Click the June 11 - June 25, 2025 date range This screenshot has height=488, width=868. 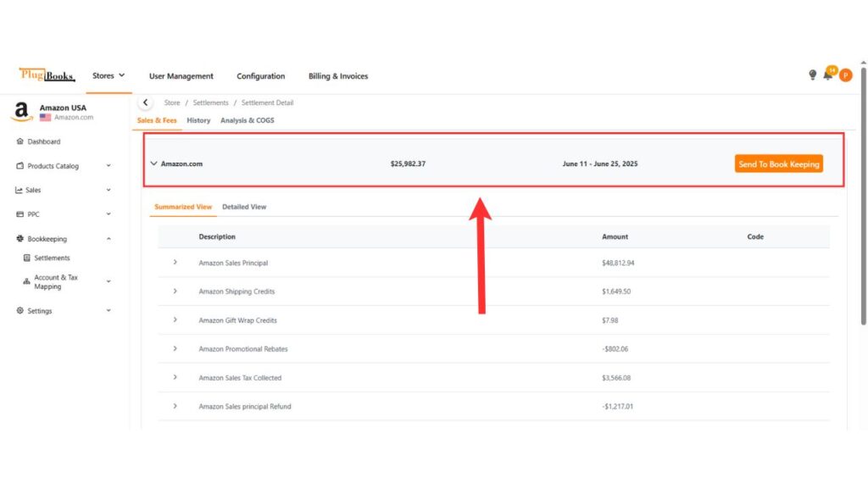click(599, 164)
